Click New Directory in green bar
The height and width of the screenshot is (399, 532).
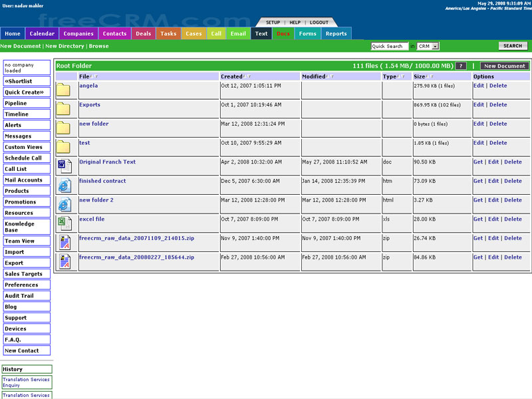click(65, 46)
